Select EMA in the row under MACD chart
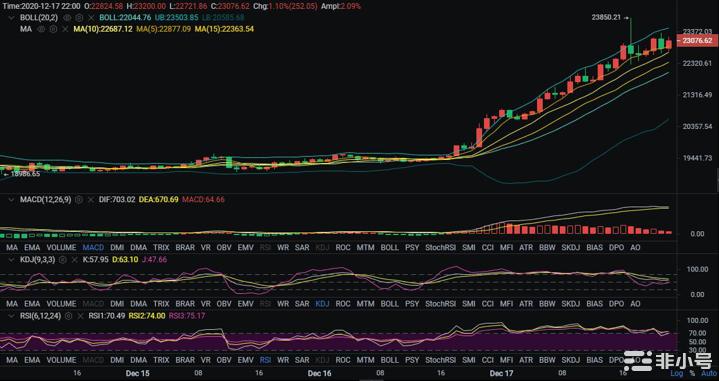The image size is (719, 381). [32, 248]
